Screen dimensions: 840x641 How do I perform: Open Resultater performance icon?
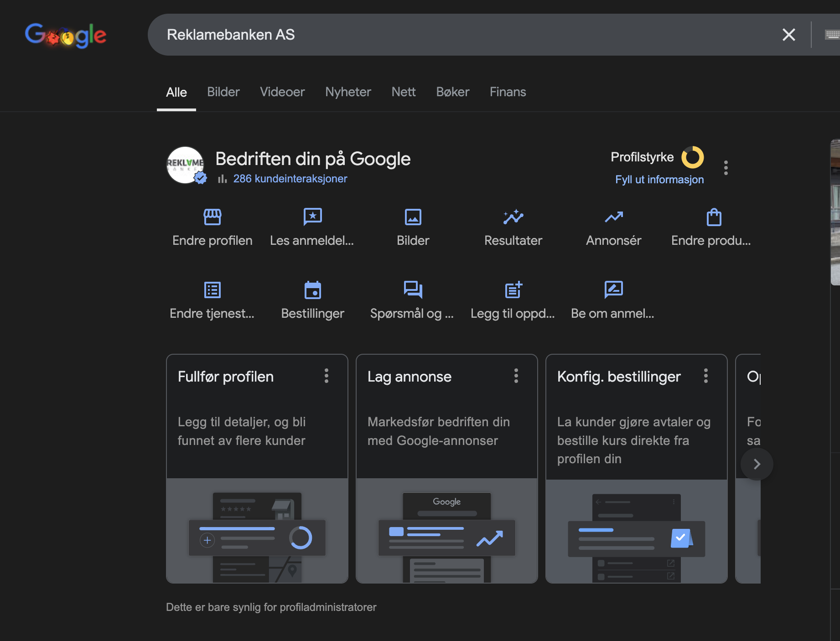[x=513, y=217]
